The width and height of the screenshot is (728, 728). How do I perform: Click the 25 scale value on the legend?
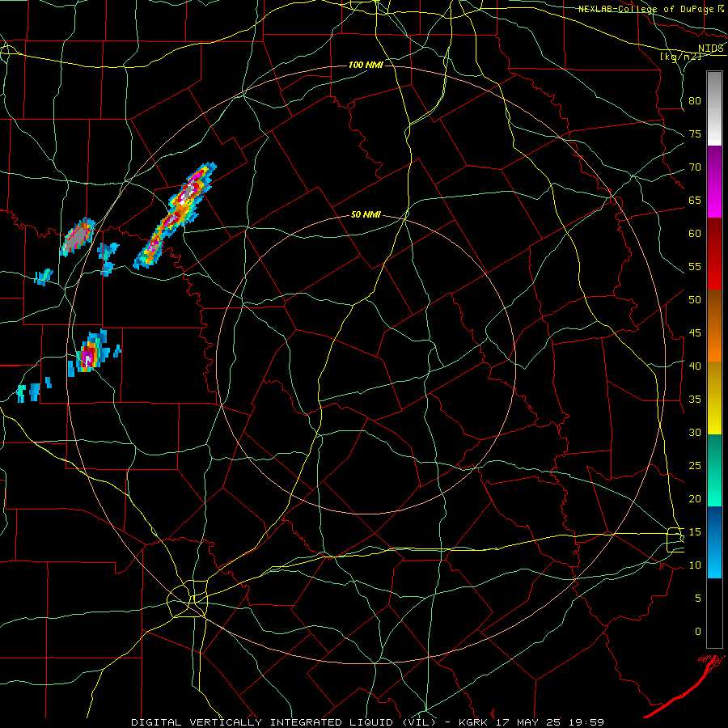(x=695, y=466)
